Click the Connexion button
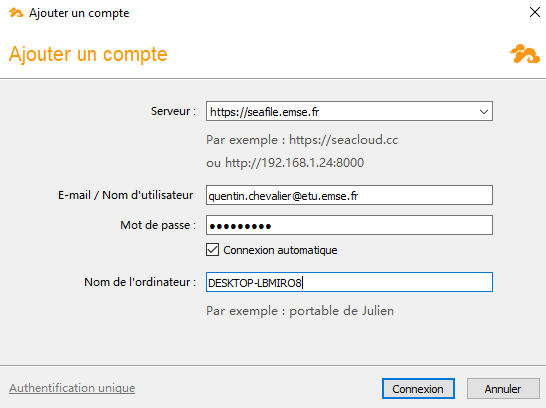Image resolution: width=546 pixels, height=408 pixels. 418,389
